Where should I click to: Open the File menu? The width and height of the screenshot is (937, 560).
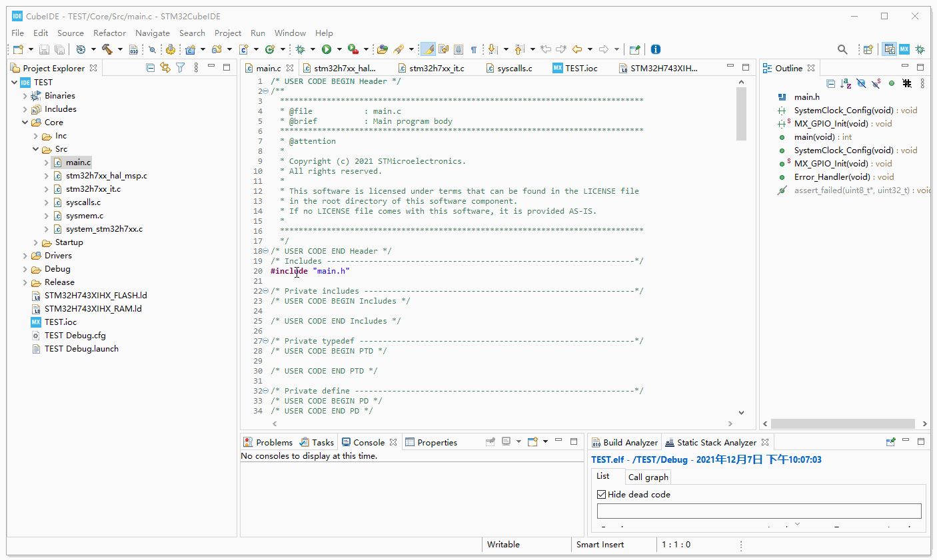(x=17, y=33)
